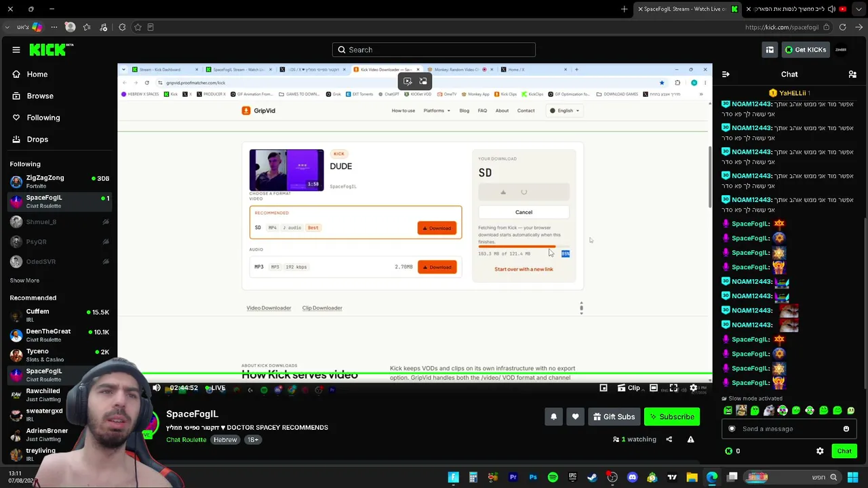Screen dimensions: 868x488
Task: Click the DUDE video thumbnail
Action: pos(287,170)
